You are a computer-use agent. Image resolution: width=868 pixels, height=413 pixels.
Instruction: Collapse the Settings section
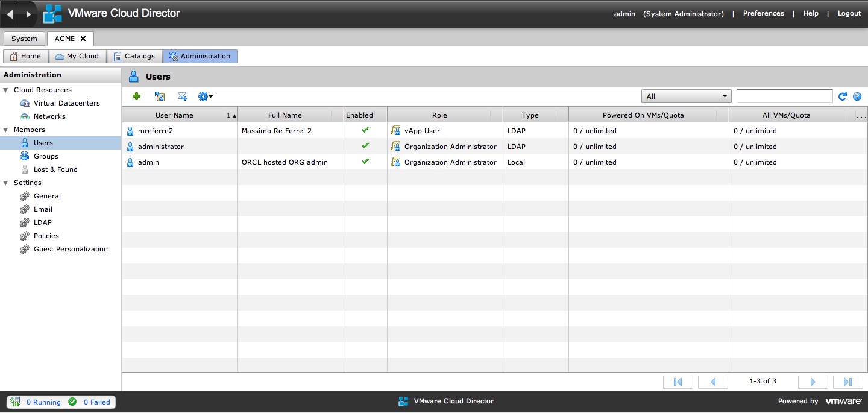pos(6,183)
